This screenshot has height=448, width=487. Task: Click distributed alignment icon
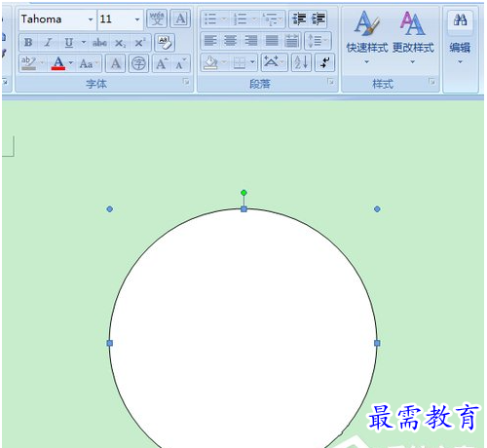(292, 41)
